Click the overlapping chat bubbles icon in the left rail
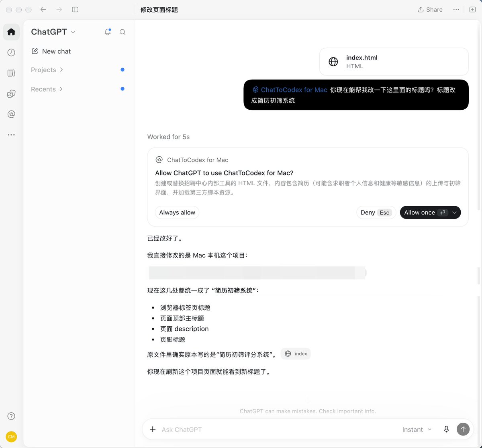 11,94
